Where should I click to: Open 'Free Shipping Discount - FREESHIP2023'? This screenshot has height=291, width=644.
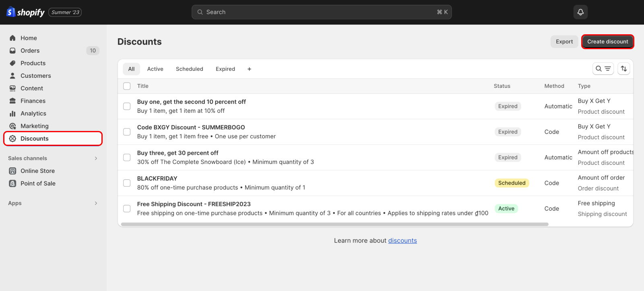(194, 204)
